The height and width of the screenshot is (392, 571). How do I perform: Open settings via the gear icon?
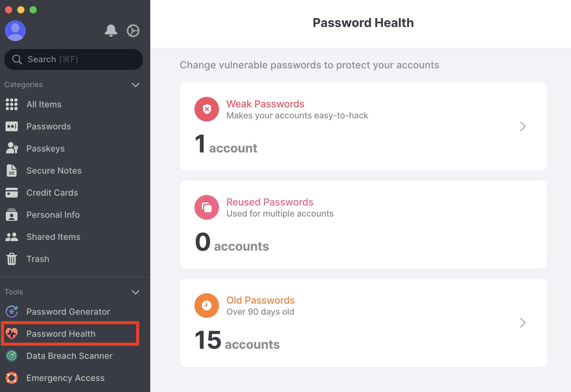click(133, 31)
